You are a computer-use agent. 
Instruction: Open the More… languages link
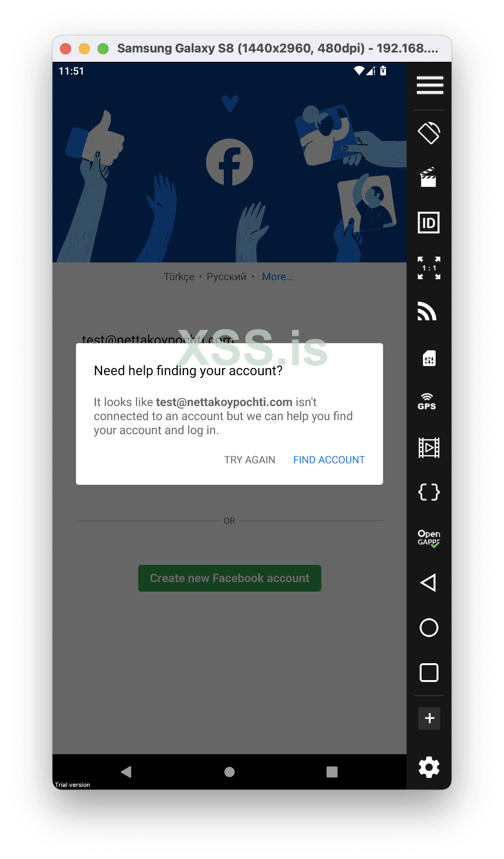coord(277,277)
